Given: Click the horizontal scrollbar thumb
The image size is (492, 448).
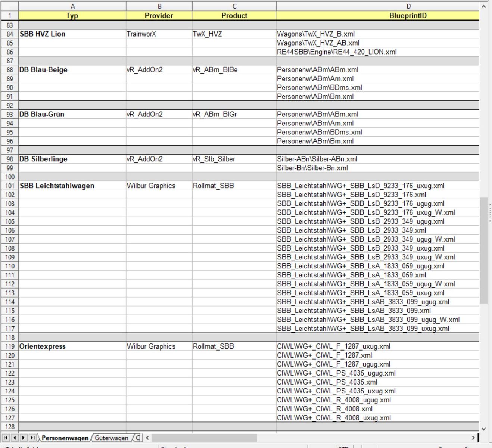Looking at the screenshot, I should coord(204,438).
